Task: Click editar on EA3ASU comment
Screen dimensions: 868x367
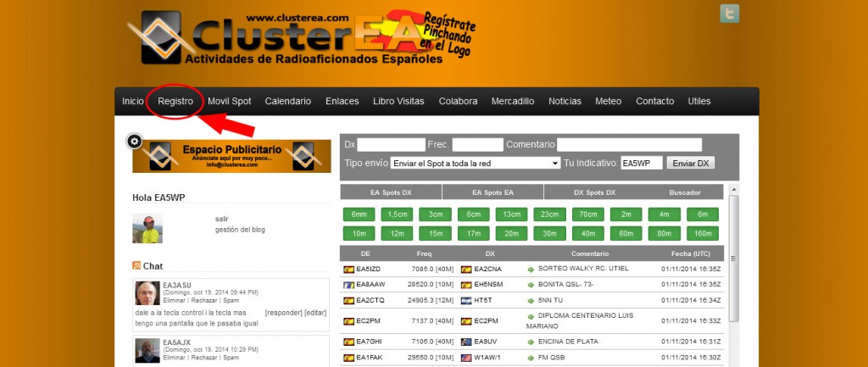Action: (315, 313)
